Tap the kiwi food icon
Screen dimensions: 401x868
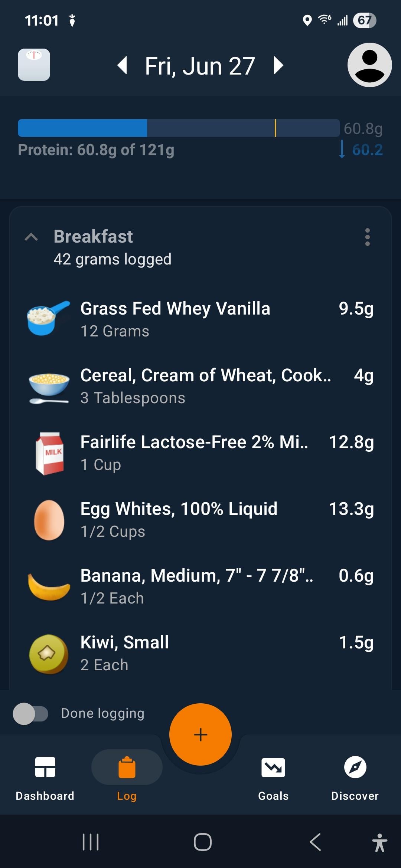coord(49,654)
